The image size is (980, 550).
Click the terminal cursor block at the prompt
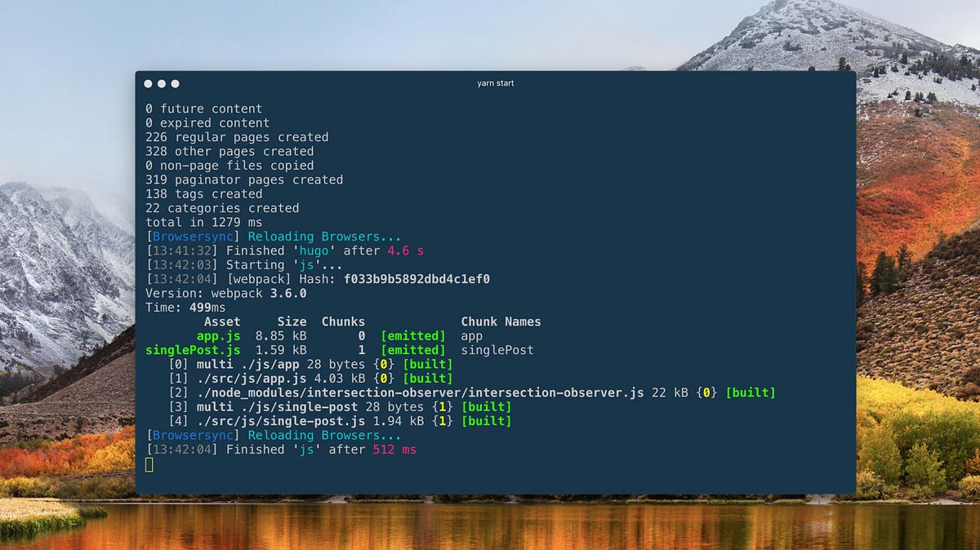pos(149,464)
